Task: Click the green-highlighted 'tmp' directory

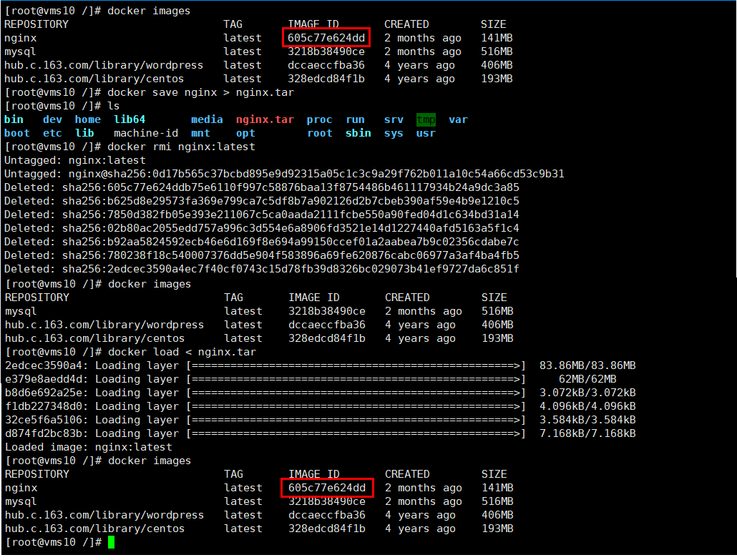Action: [x=426, y=120]
